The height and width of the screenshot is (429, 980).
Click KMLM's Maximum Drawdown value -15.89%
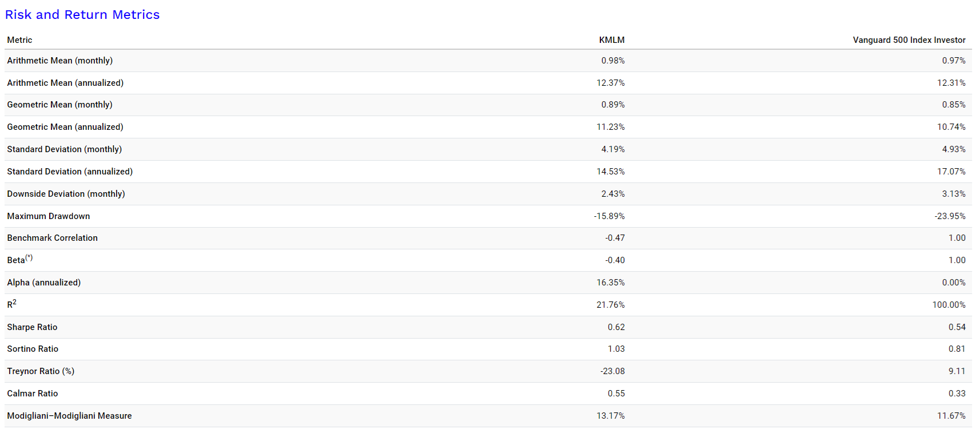(609, 216)
